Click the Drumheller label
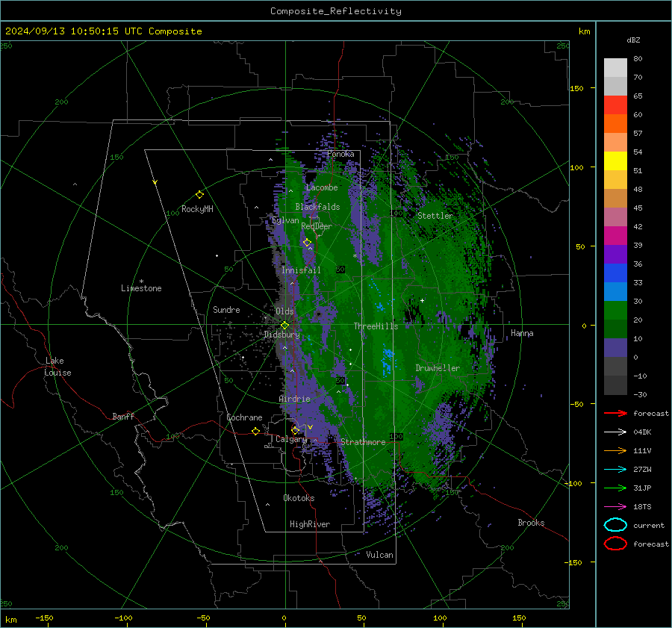Viewport: 672px width, 628px height. tap(438, 368)
